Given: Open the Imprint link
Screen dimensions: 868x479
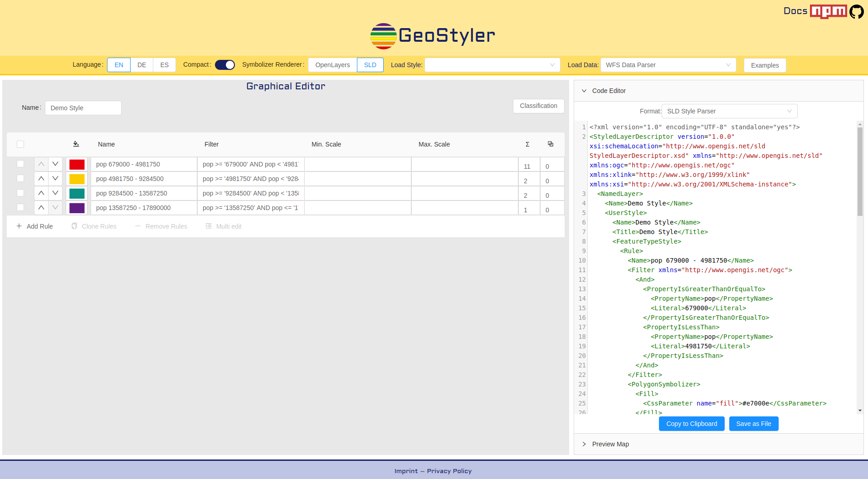Looking at the screenshot, I should (406, 471).
